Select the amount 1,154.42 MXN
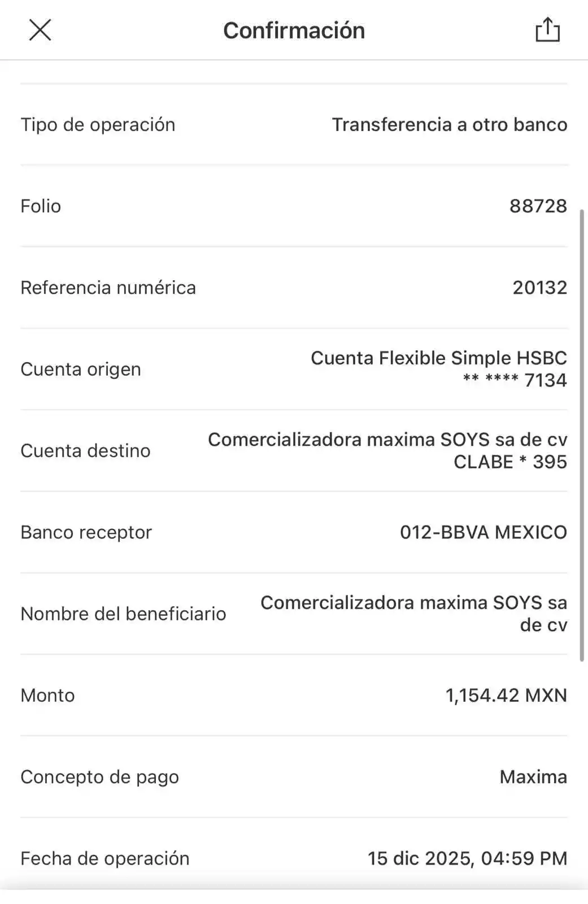 click(506, 696)
